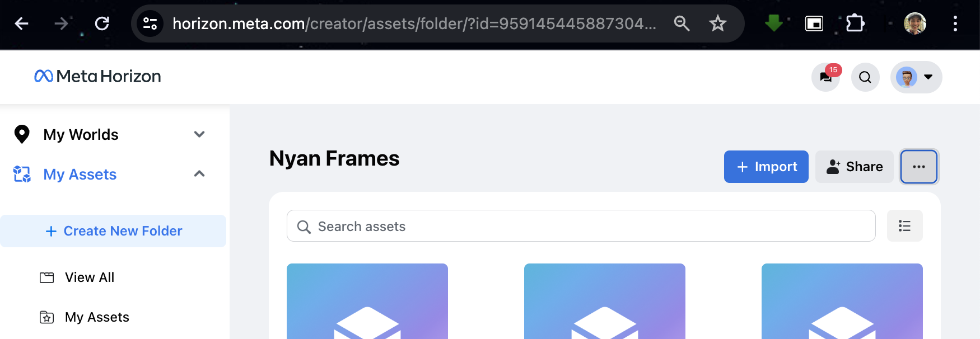Open the browser extensions puzzle icon

[855, 23]
